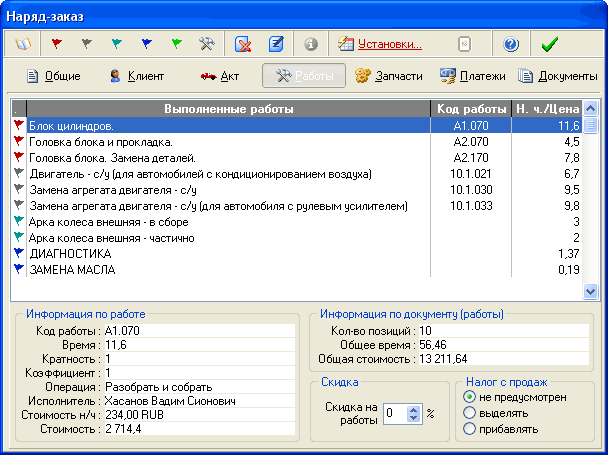The height and width of the screenshot is (455, 608).
Task: Select the 'выделять' tax radio button
Action: (469, 413)
